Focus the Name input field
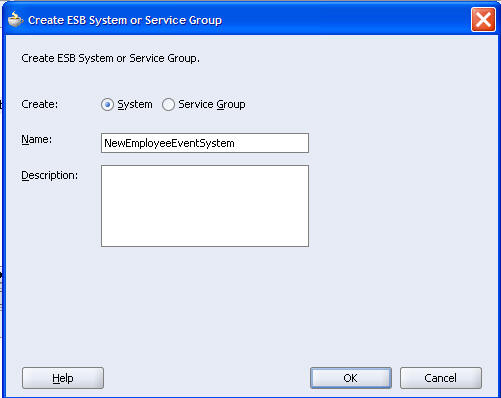Screen dimensions: 501x398 tap(205, 143)
